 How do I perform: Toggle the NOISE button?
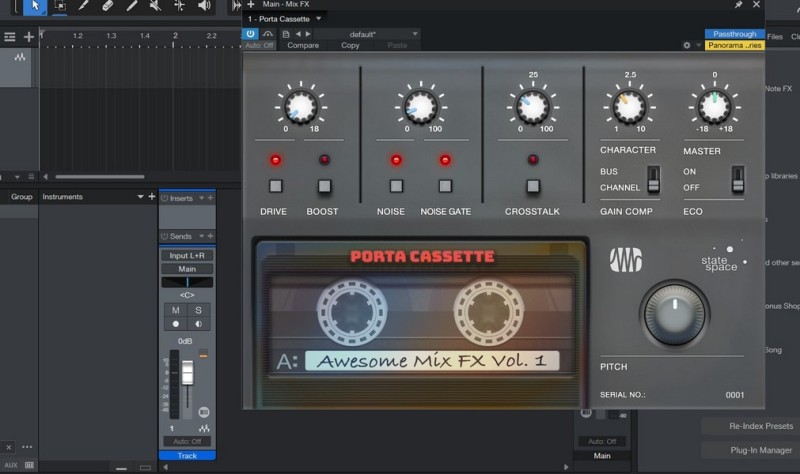tap(396, 186)
